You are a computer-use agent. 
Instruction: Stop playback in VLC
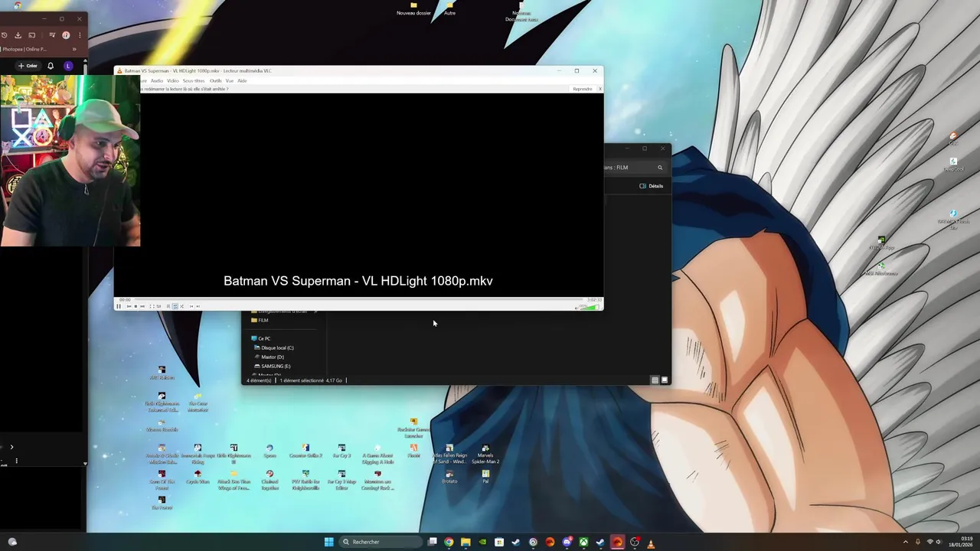(136, 306)
